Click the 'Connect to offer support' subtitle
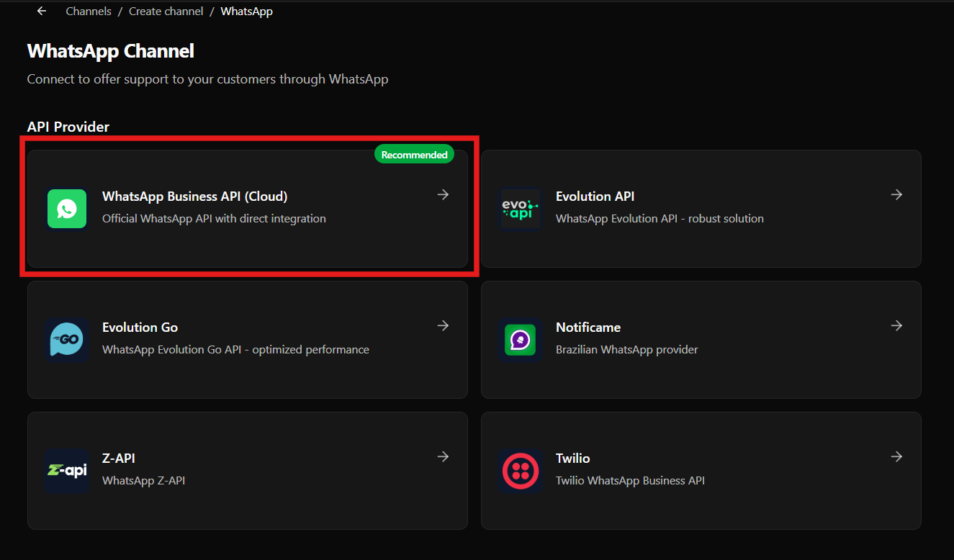 207,79
